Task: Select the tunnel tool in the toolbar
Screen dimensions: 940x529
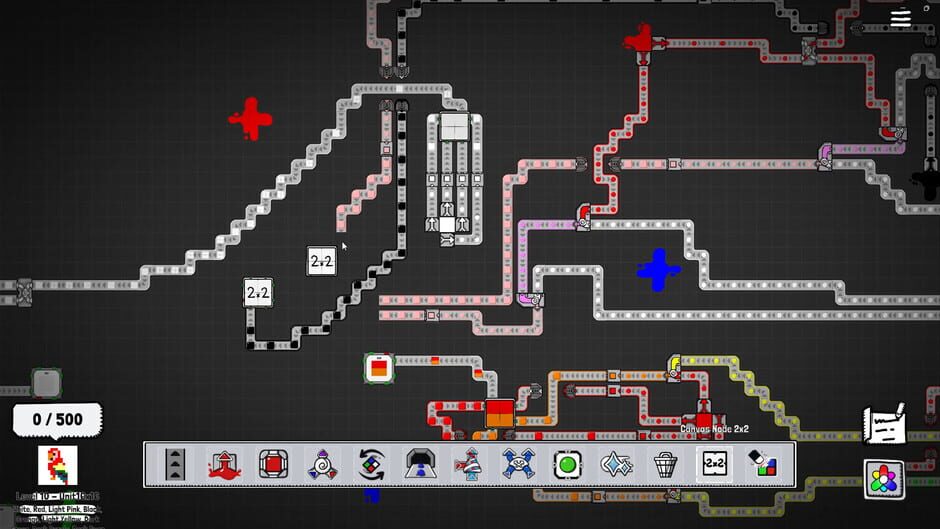Action: point(420,464)
